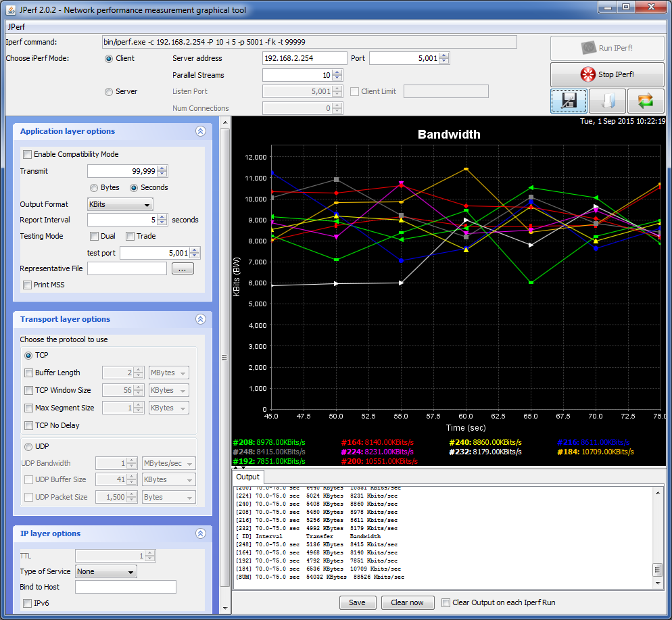Open the Type of Service dropdown

point(106,571)
